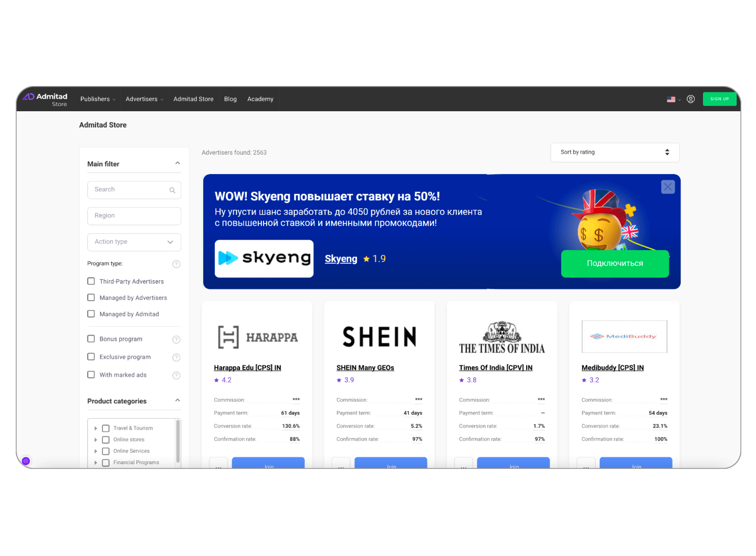Click the Times Of India rating star
Image resolution: width=756 pixels, height=556 pixels.
461,380
